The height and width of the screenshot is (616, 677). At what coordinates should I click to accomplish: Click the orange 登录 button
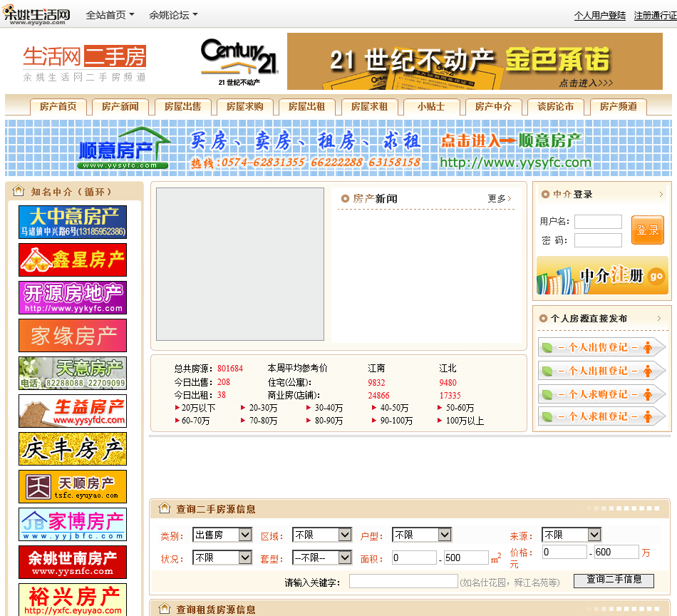coord(647,230)
